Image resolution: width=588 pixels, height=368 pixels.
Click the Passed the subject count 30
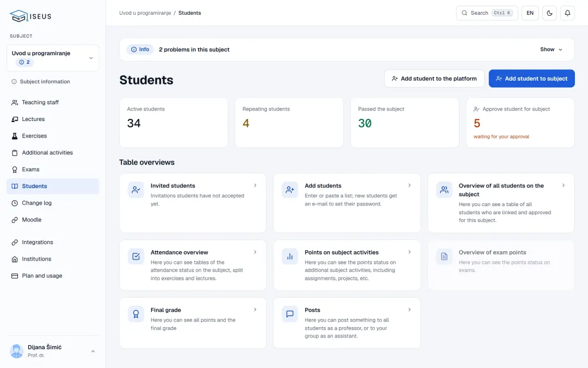pyautogui.click(x=365, y=123)
